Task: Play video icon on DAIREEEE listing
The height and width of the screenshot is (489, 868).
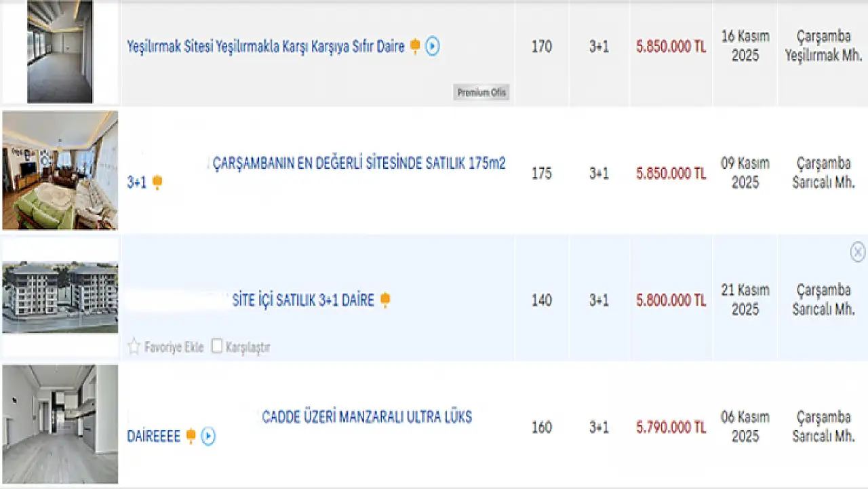Action: pyautogui.click(x=208, y=436)
